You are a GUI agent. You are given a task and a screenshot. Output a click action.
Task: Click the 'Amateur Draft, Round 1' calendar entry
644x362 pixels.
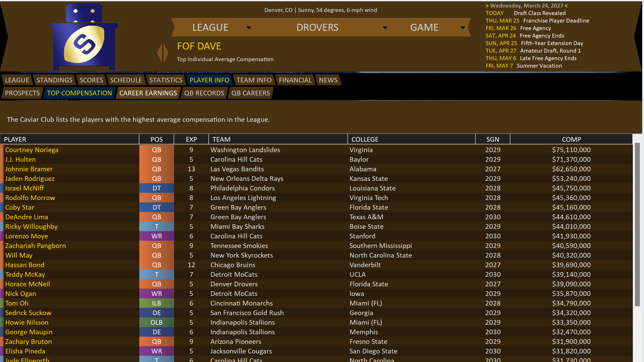551,51
